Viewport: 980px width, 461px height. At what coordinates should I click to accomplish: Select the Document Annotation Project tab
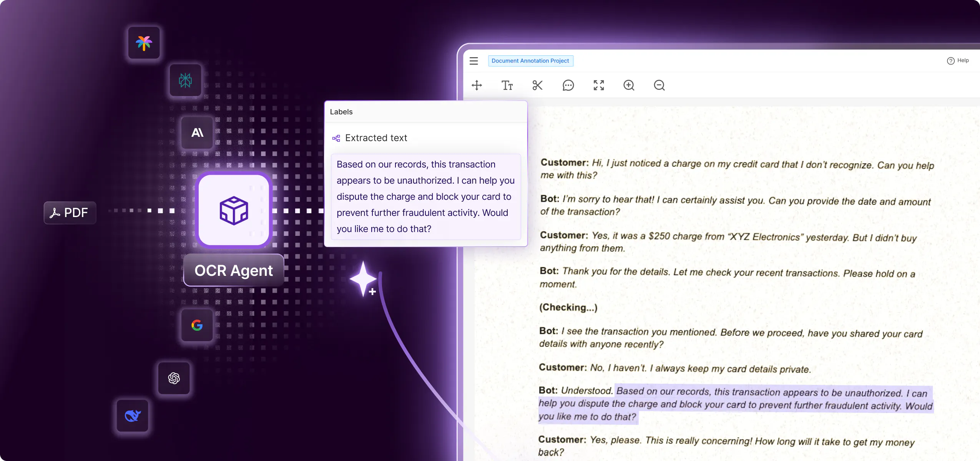coord(530,61)
